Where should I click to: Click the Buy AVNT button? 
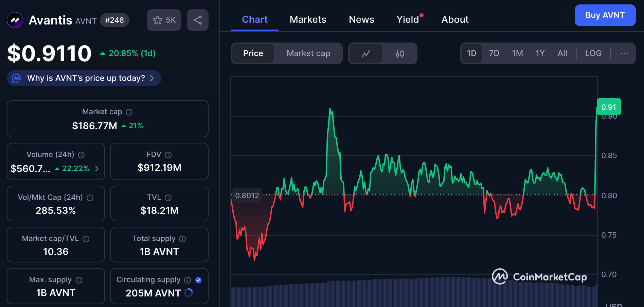pos(605,15)
